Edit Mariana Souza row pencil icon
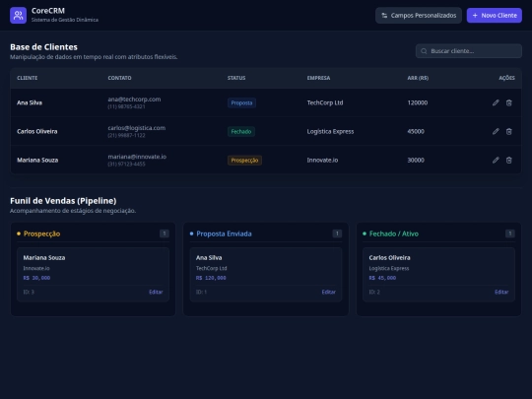 (x=496, y=160)
